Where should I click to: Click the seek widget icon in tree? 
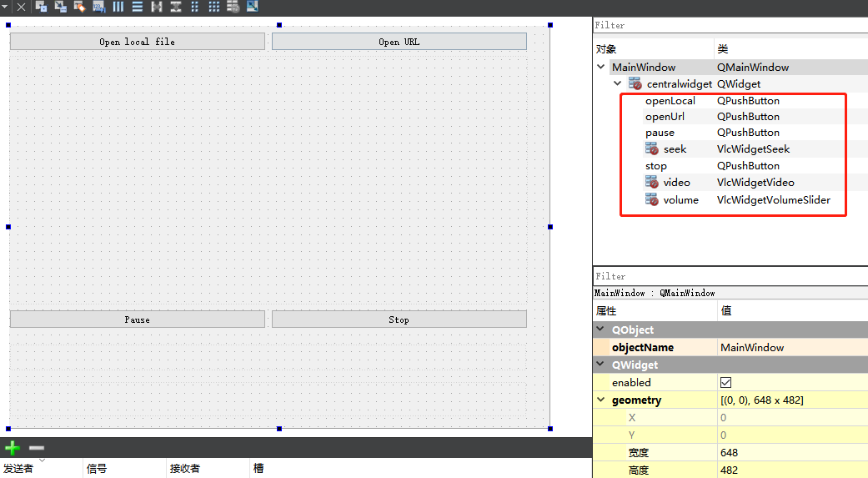click(652, 149)
